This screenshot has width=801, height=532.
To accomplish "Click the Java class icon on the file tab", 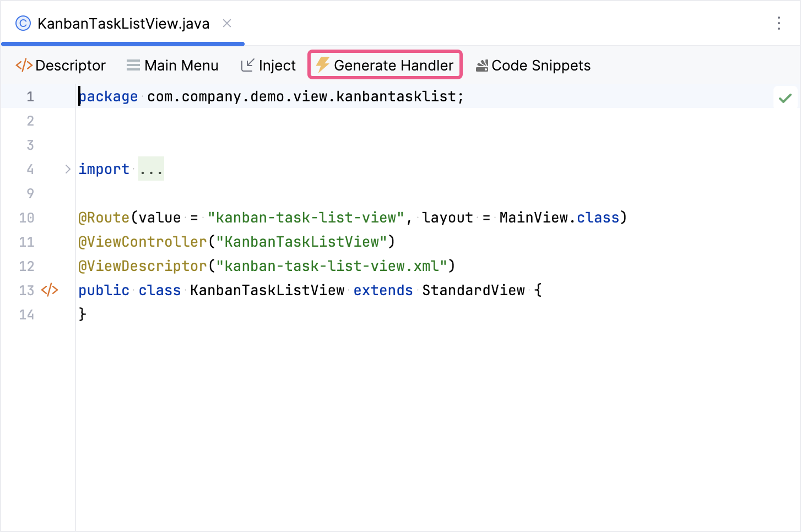I will click(x=22, y=23).
